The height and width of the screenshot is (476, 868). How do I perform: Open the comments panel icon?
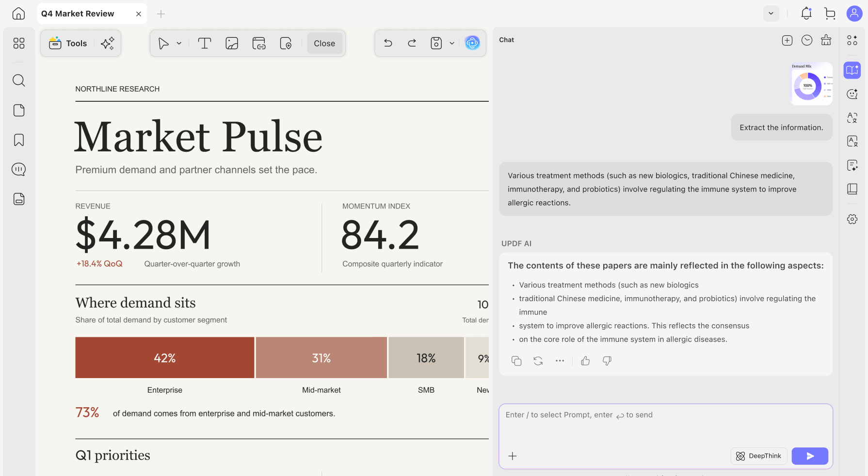pos(19,169)
